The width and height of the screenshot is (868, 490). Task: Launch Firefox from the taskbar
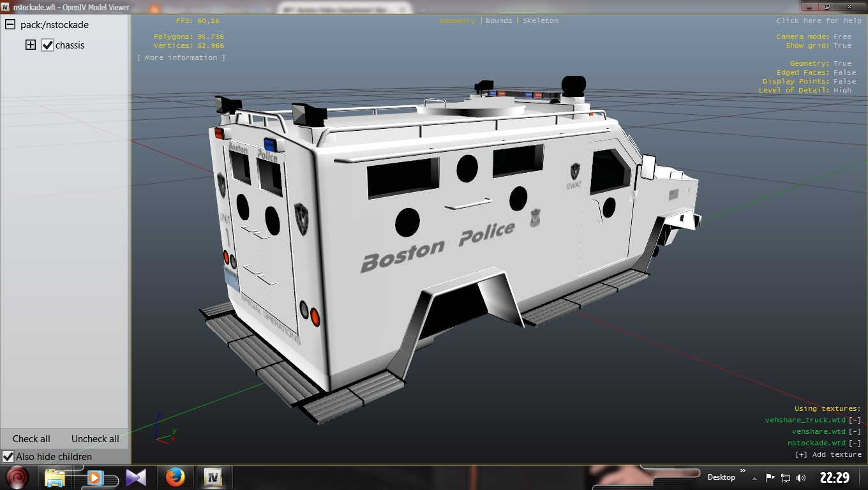click(x=174, y=477)
